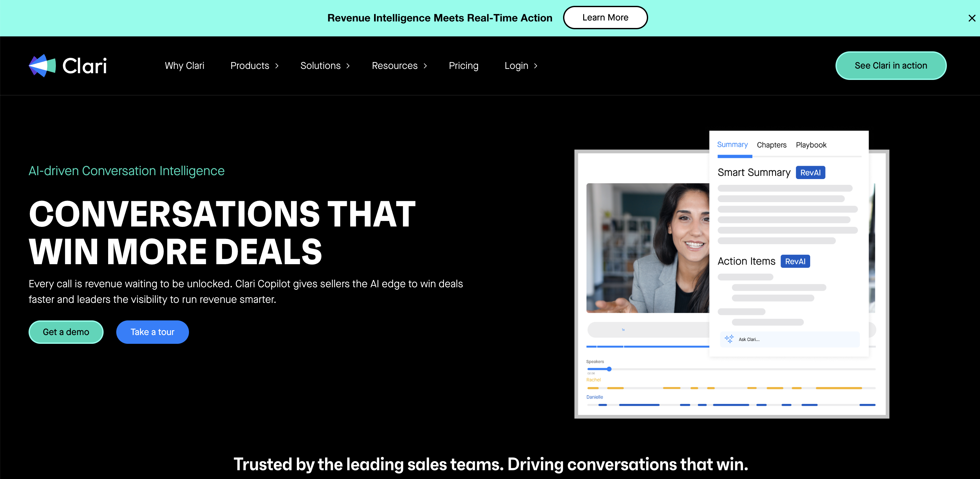Close the announcement banner
The image size is (980, 479).
click(972, 18)
